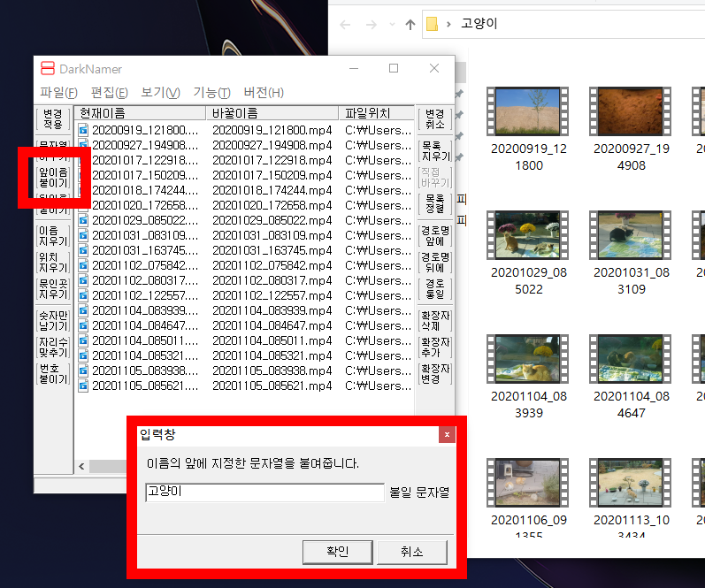Click the 번호 붙이기 button

(53, 373)
